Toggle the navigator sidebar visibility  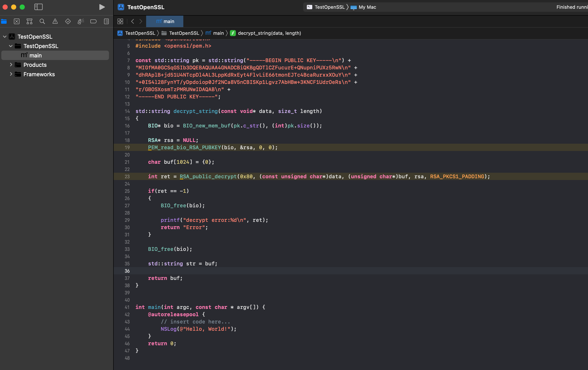point(38,7)
